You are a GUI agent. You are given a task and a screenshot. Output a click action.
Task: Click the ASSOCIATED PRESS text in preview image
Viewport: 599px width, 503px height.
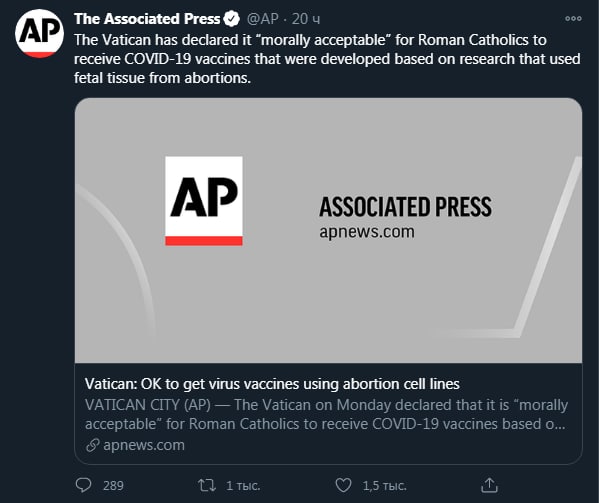pos(405,207)
